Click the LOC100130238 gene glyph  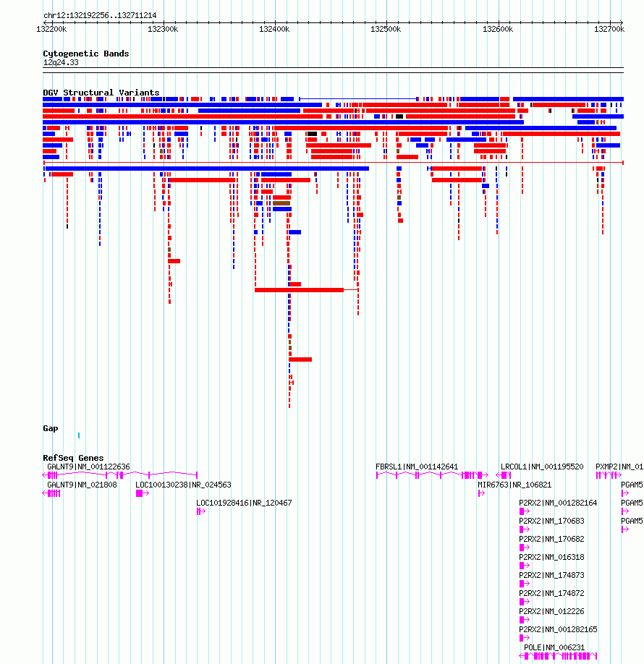[x=143, y=493]
